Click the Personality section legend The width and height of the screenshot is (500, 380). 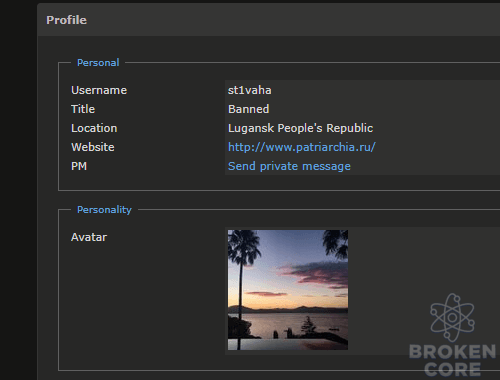point(104,210)
